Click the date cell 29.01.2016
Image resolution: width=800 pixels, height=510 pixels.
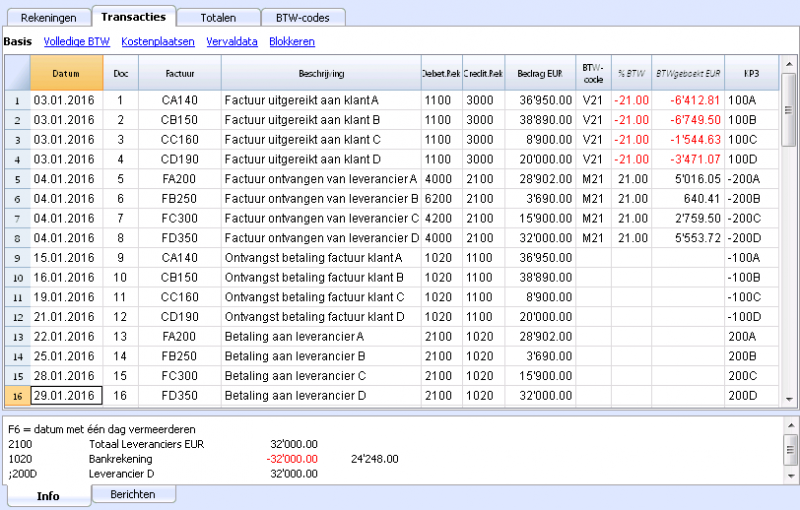coord(67,396)
